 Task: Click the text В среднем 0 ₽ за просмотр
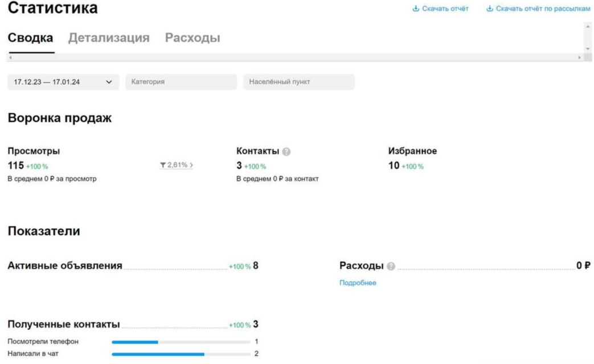52,179
